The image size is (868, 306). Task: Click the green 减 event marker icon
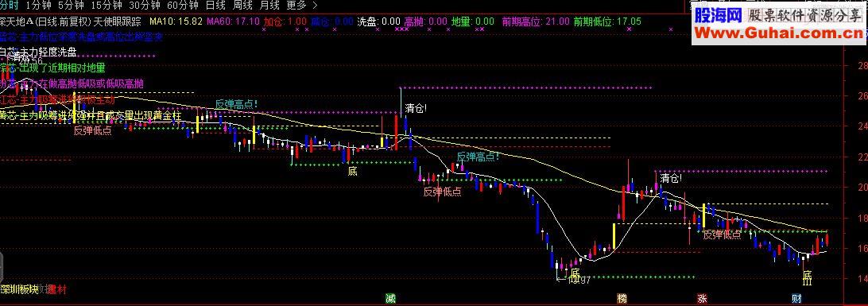[x=391, y=299]
